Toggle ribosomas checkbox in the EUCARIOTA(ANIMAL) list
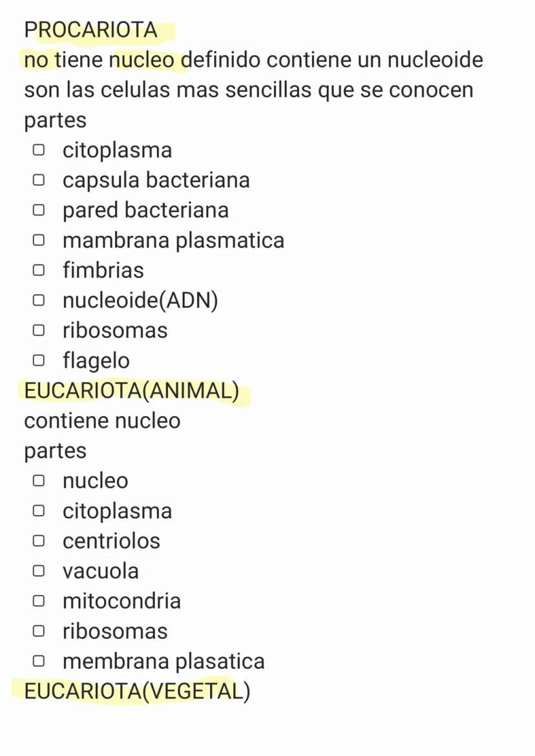The width and height of the screenshot is (535, 756). tap(39, 631)
